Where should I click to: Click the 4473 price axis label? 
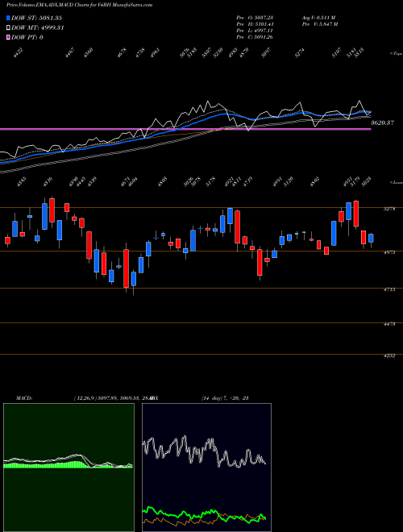[x=389, y=324]
